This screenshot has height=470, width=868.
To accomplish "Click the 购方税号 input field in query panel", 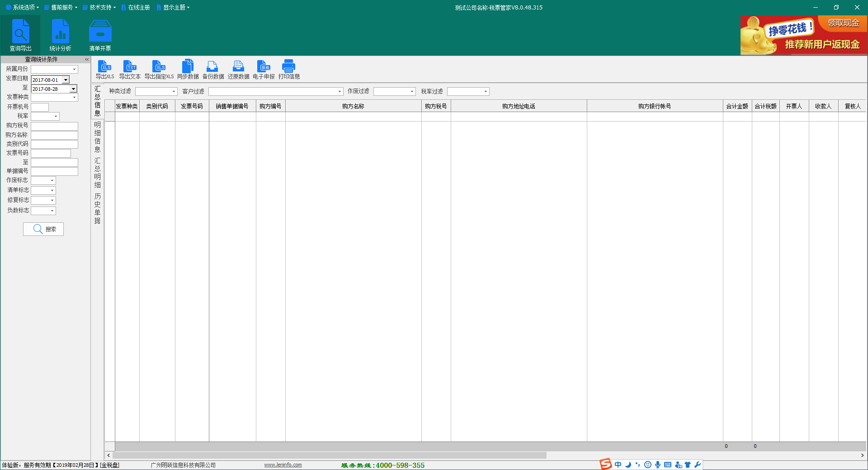I will click(54, 126).
